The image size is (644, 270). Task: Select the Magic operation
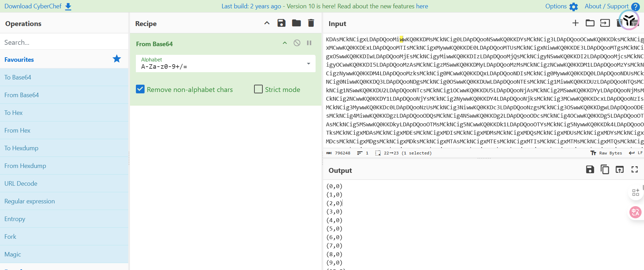coord(13,254)
